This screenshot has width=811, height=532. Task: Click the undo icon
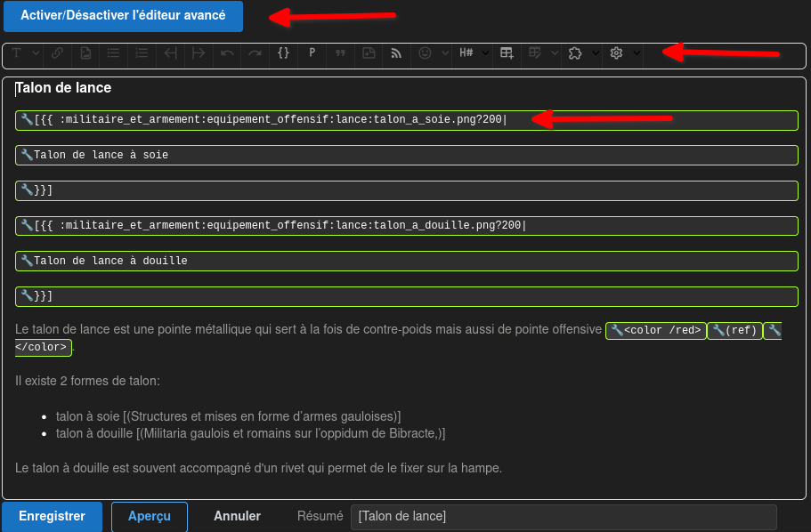pos(227,52)
